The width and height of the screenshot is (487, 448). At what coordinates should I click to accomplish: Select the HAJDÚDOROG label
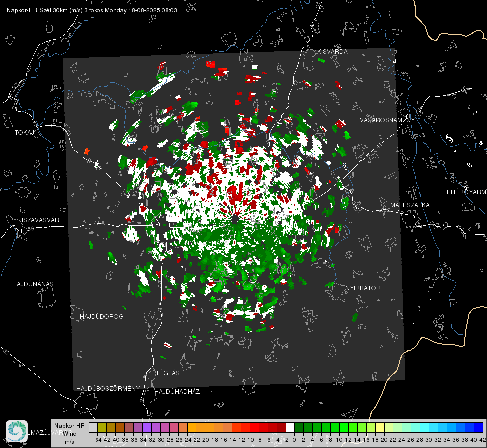101,317
